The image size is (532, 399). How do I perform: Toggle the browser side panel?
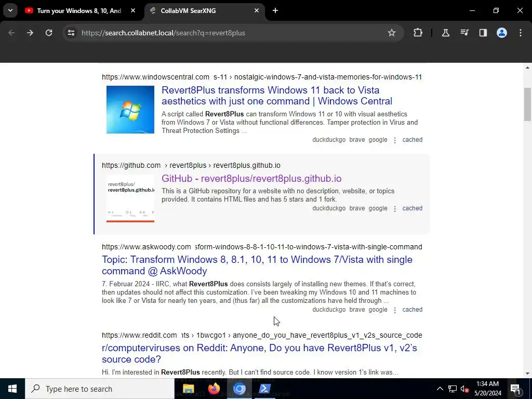(x=483, y=33)
